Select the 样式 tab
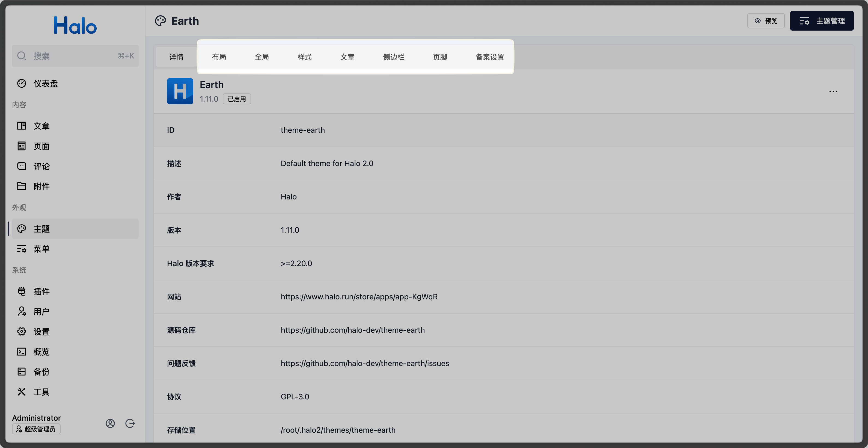The width and height of the screenshot is (868, 448). (x=305, y=57)
